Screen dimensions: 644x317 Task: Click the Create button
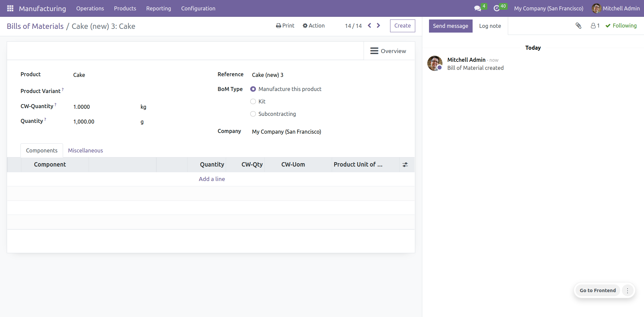coord(402,26)
